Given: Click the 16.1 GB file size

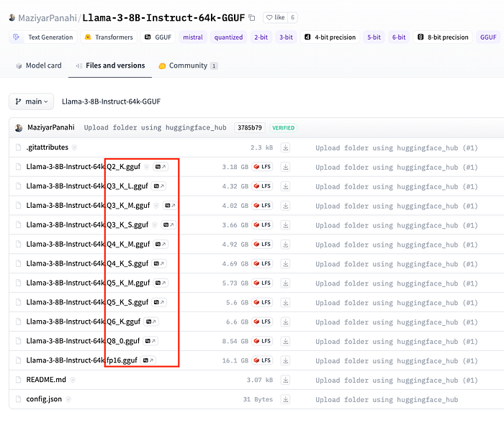Looking at the screenshot, I should pos(235,360).
